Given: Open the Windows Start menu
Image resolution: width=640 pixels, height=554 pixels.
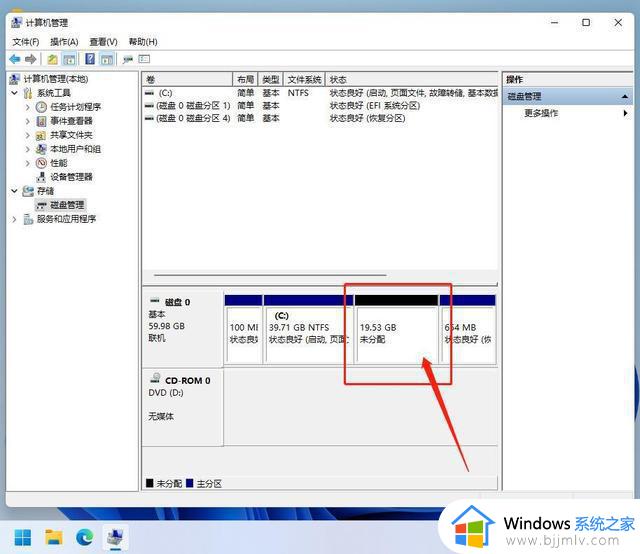Looking at the screenshot, I should [23, 538].
